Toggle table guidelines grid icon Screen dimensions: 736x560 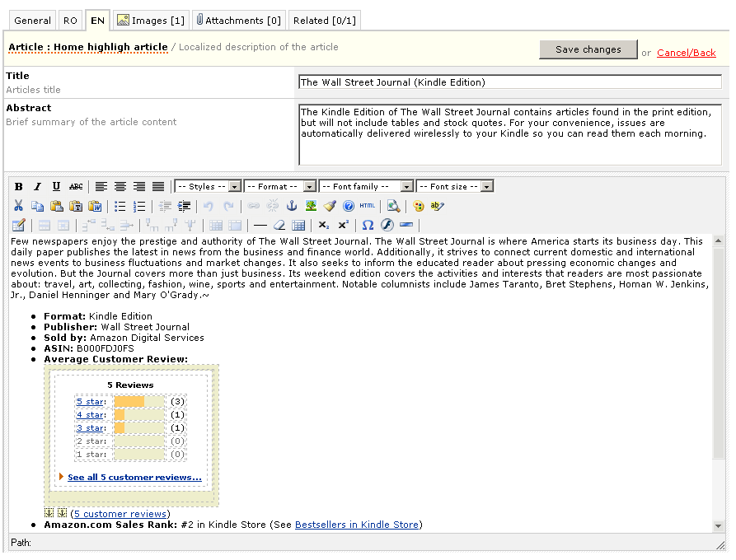pos(298,225)
